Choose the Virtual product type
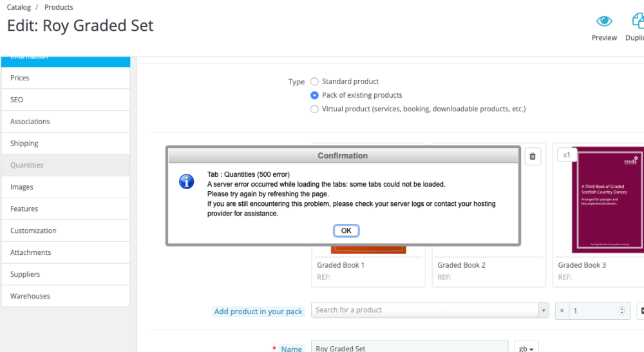 [314, 109]
